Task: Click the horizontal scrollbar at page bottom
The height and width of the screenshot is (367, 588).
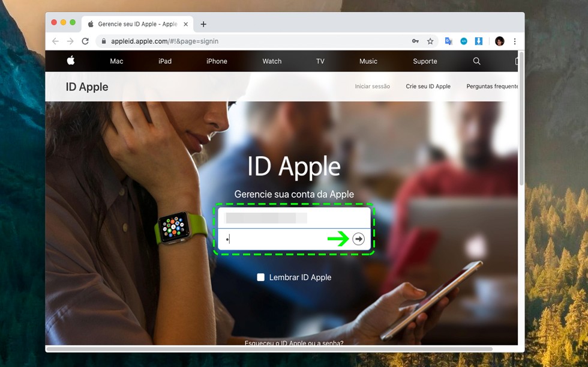Action: [x=270, y=349]
